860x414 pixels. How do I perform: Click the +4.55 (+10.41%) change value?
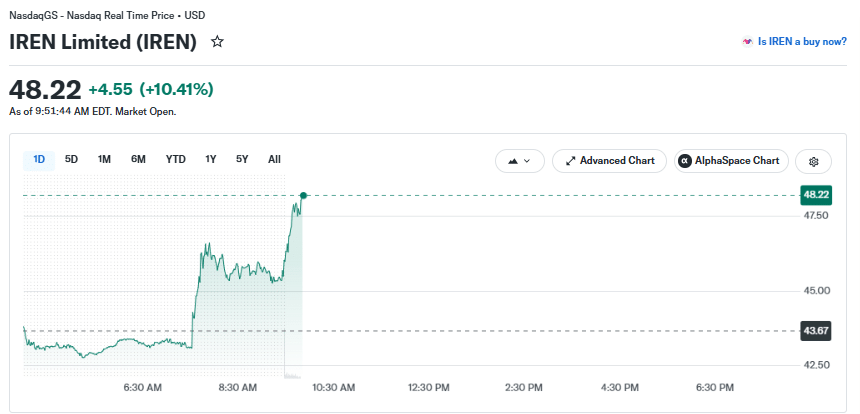click(151, 89)
